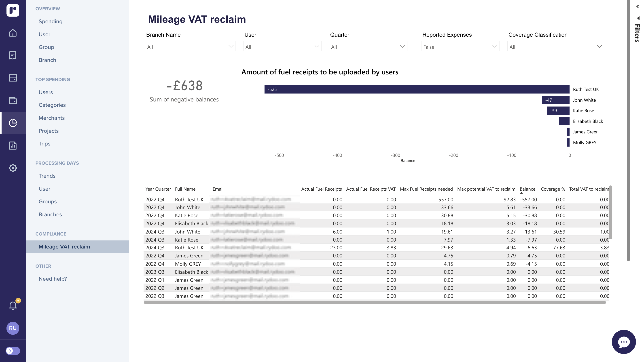Click the Need help? link
The width and height of the screenshot is (644, 362).
tap(53, 279)
